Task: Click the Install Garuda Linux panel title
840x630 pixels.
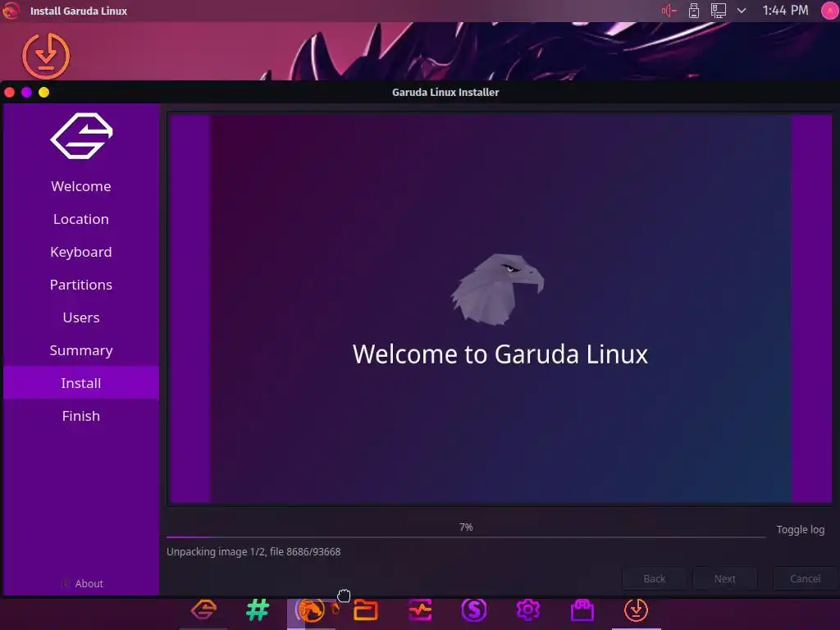Action: pos(79,11)
